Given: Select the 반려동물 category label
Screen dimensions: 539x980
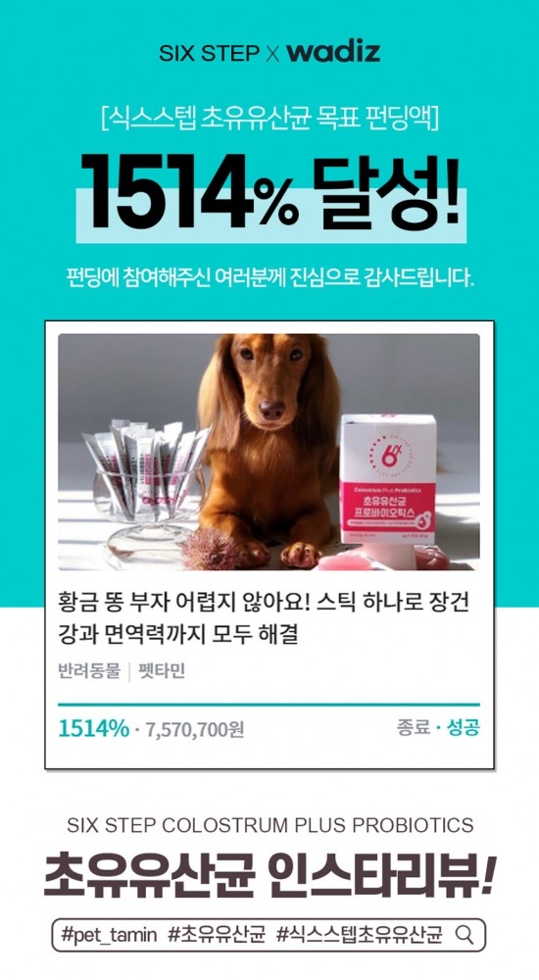Looking at the screenshot, I should (x=89, y=672).
